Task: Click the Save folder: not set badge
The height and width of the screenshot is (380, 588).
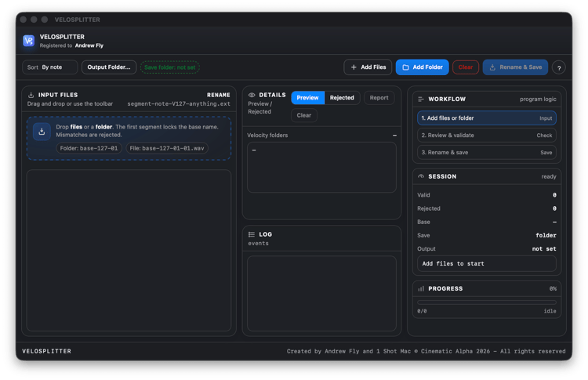Action: click(x=170, y=67)
